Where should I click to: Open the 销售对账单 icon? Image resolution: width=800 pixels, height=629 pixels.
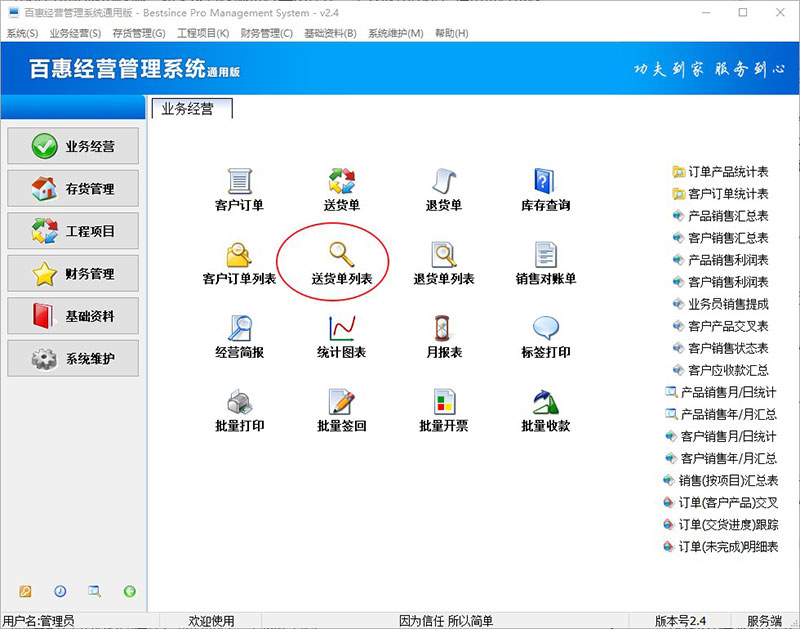point(545,255)
